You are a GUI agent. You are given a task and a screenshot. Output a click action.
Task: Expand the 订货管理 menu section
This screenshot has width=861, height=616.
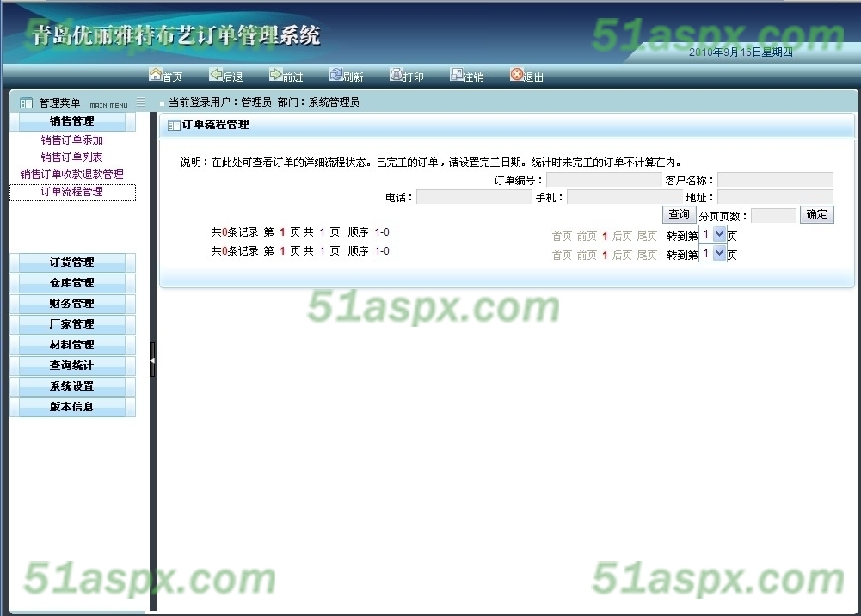[x=72, y=262]
